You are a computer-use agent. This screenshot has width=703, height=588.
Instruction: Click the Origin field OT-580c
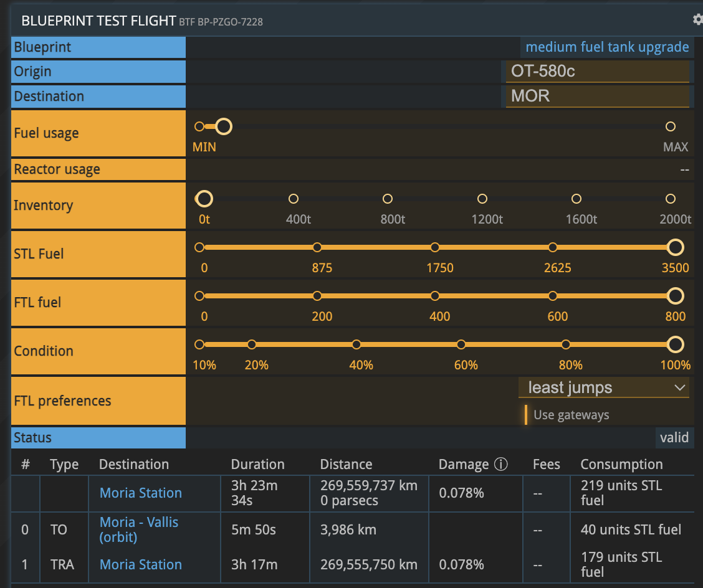click(x=597, y=72)
